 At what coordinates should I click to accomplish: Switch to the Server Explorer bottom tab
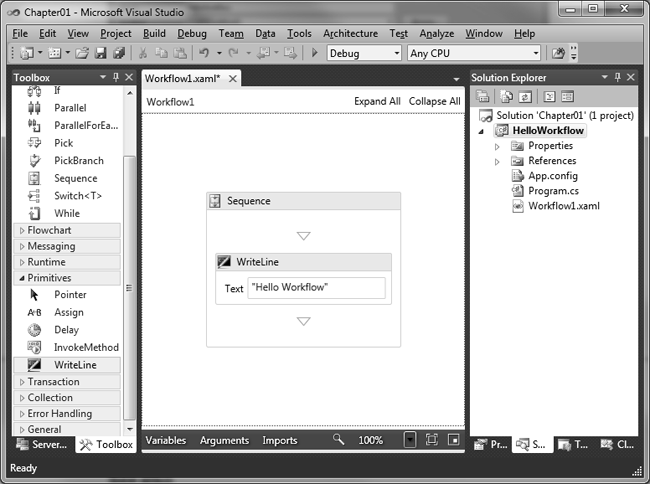coord(41,444)
